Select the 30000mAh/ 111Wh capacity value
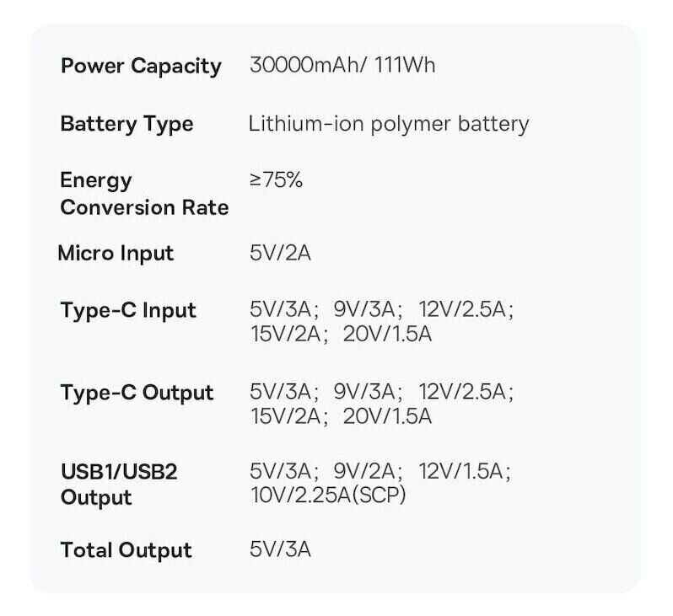Viewport: 673px width, 616px height. [x=342, y=65]
